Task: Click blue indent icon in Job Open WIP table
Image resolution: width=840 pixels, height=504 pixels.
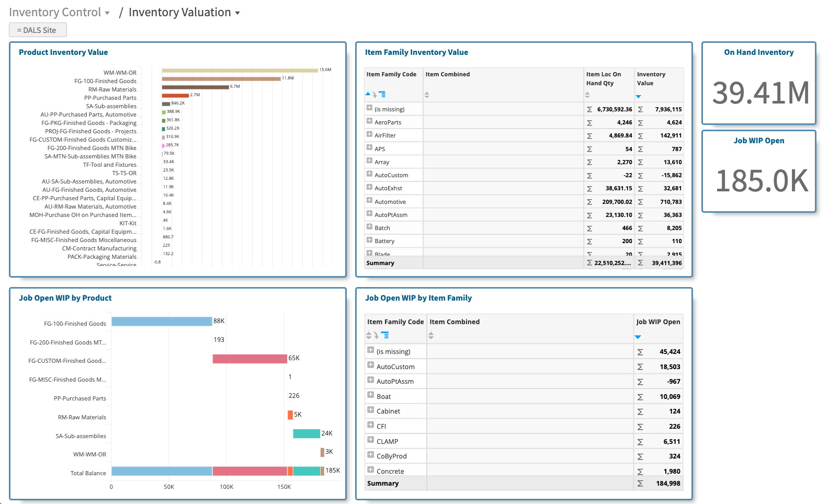Action: (385, 335)
